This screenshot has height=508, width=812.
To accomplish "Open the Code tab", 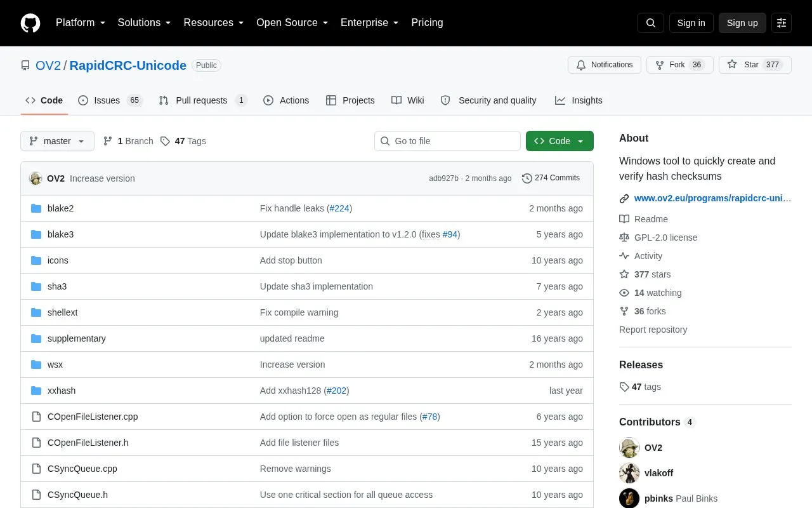I will click(44, 100).
